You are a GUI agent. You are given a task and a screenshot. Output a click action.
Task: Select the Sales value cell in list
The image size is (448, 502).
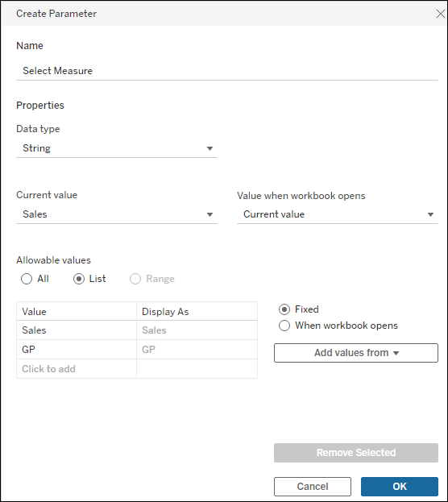pos(77,330)
